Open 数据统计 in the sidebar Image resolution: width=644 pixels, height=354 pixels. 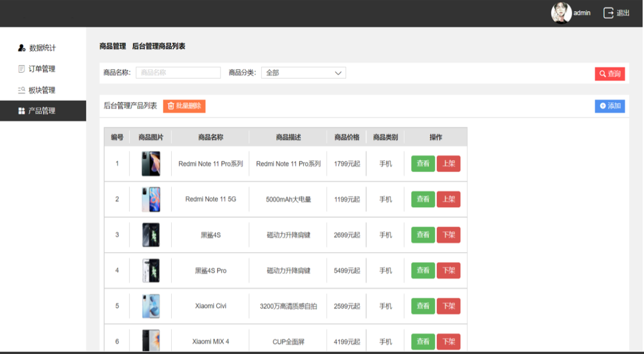[x=43, y=48]
